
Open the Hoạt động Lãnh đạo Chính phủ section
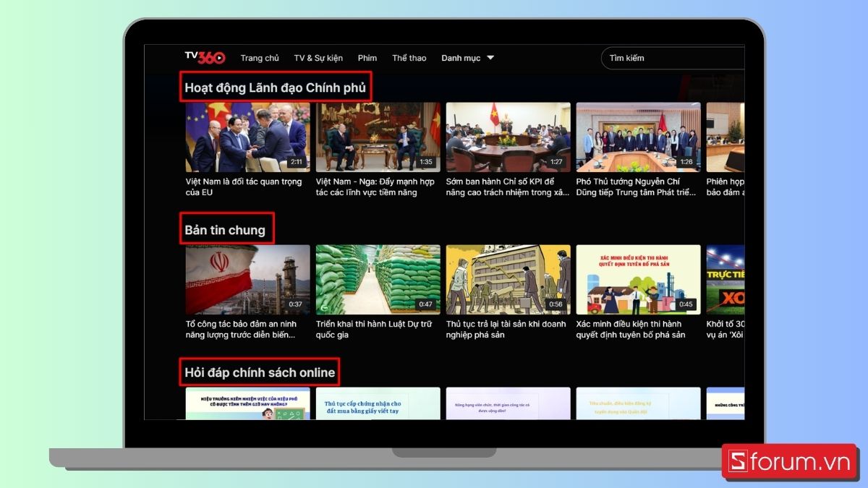click(x=278, y=87)
